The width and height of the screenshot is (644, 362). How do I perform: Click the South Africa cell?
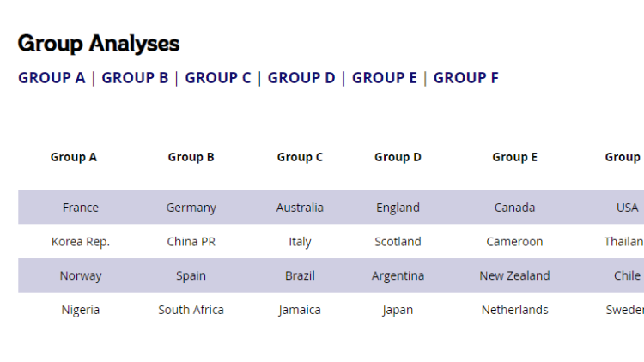click(191, 310)
